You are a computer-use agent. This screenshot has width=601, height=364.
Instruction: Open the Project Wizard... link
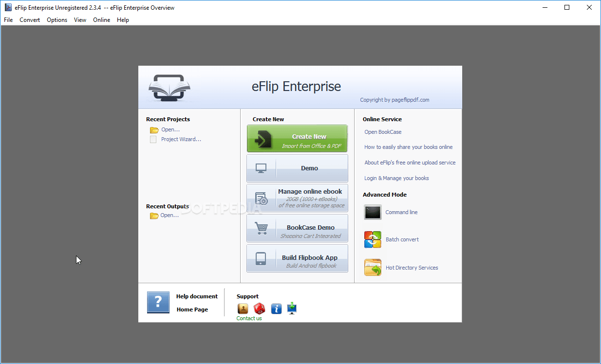[x=181, y=140]
